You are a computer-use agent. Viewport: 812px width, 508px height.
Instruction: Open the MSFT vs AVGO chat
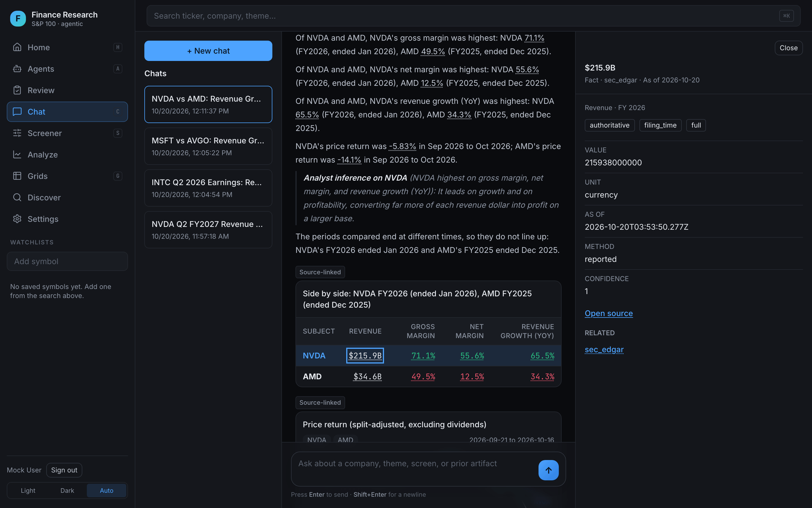pos(208,146)
